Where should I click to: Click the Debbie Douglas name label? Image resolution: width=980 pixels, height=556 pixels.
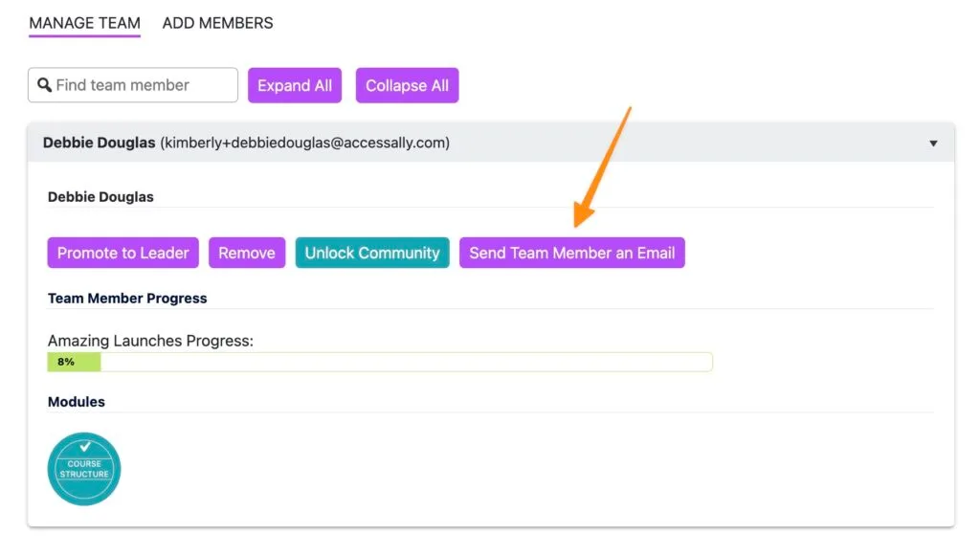pyautogui.click(x=100, y=197)
